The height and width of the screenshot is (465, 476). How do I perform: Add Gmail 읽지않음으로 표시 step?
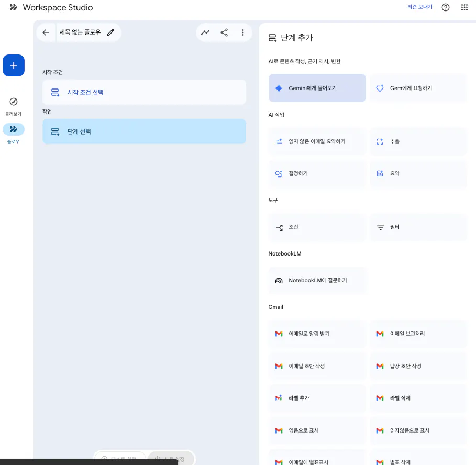tap(418, 430)
